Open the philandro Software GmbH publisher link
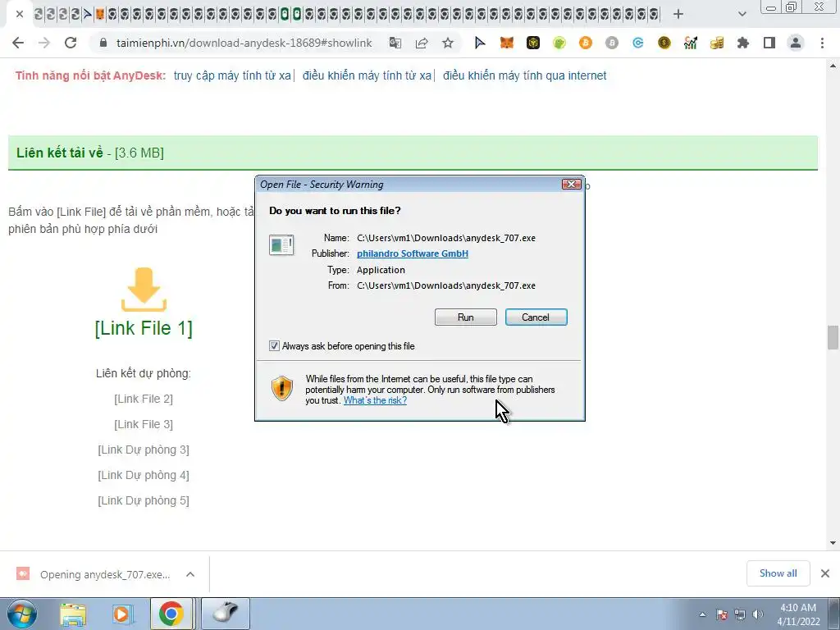 click(x=413, y=253)
